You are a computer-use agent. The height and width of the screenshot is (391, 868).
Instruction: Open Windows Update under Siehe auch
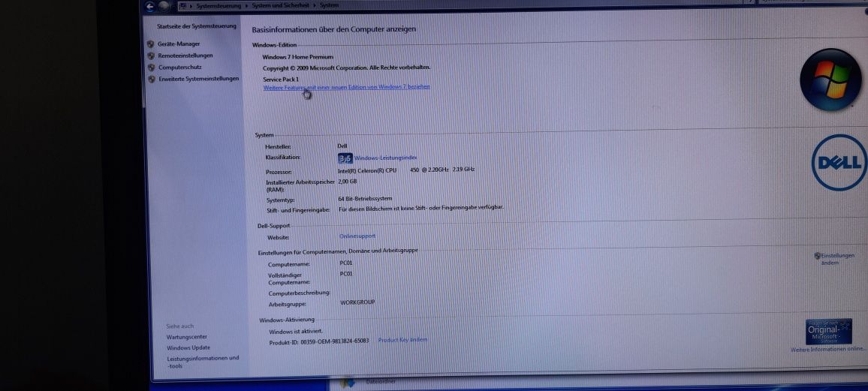click(x=188, y=348)
